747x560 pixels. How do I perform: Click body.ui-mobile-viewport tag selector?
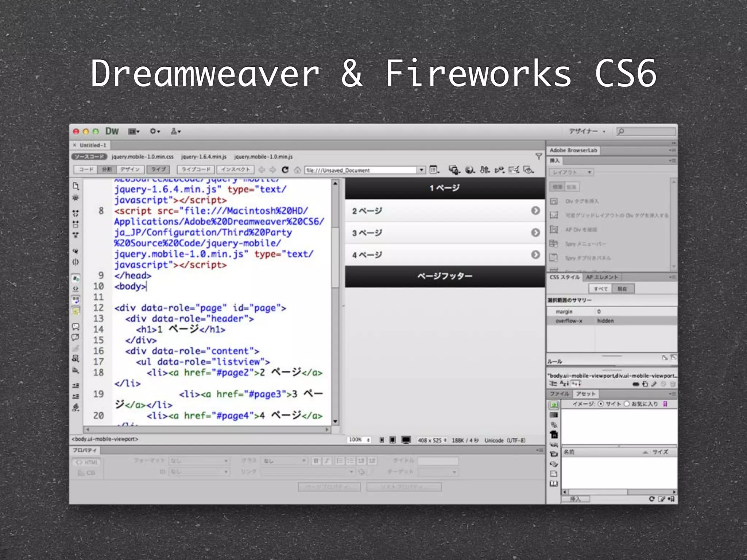click(x=105, y=439)
